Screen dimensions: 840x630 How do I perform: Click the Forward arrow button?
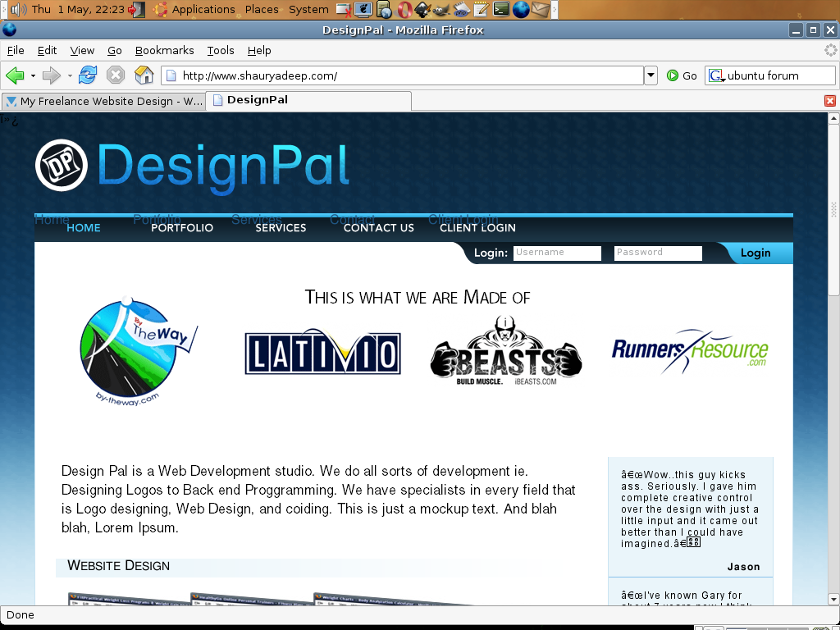tap(52, 75)
